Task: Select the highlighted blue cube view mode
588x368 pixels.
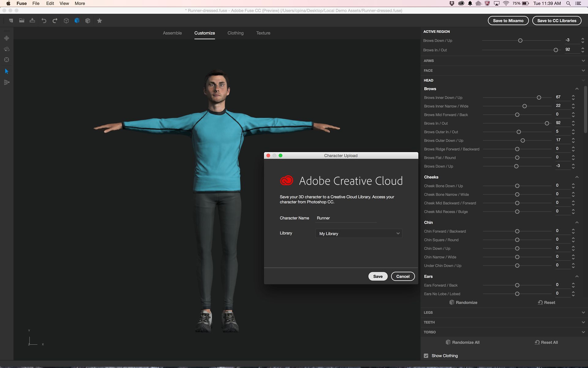Action: click(77, 21)
